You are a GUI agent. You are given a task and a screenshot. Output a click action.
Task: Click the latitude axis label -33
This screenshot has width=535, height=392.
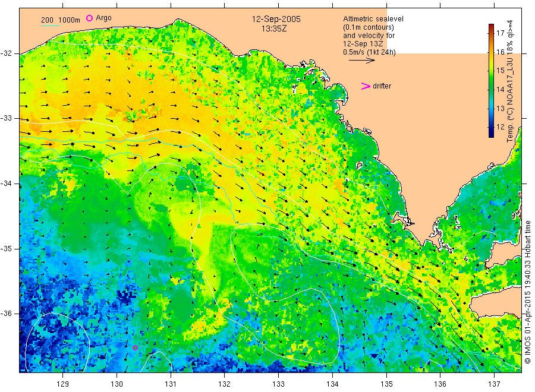6,118
